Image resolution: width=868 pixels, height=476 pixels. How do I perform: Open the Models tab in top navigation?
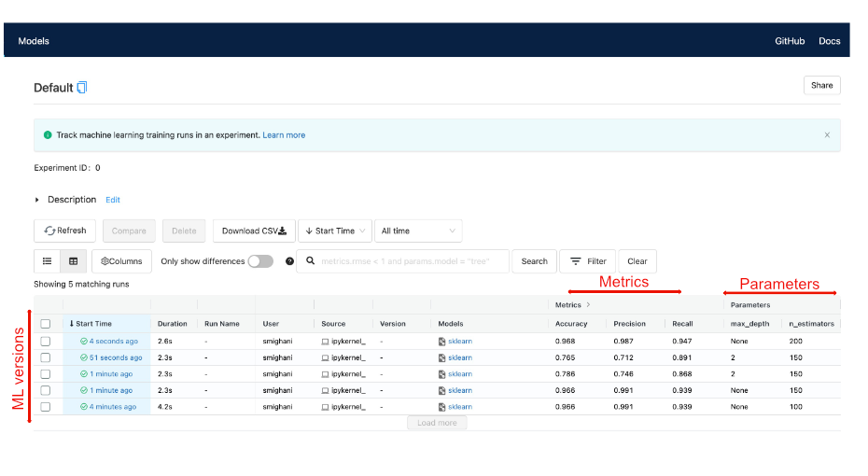click(34, 41)
